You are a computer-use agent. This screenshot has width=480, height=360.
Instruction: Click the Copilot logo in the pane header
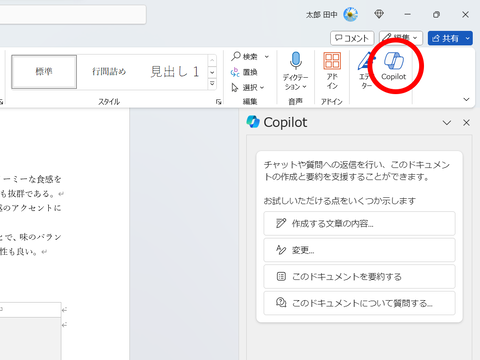tap(253, 122)
